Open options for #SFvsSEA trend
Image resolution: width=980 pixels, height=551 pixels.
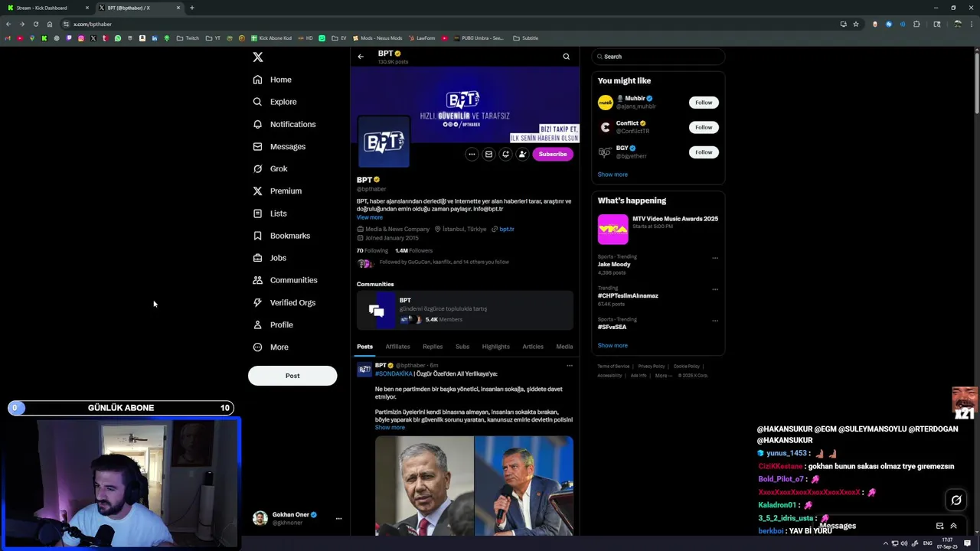tap(715, 321)
